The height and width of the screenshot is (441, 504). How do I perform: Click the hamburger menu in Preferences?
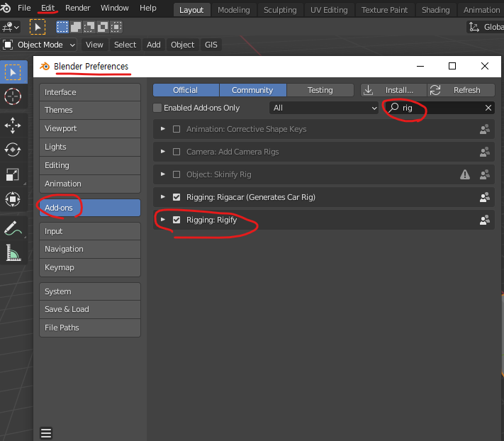[x=46, y=433]
